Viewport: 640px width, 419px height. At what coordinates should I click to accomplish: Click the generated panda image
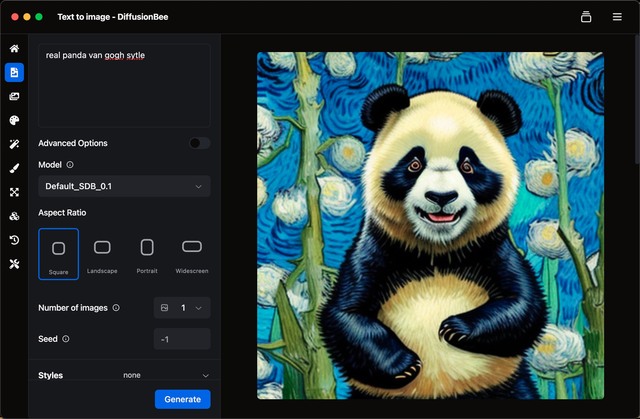pyautogui.click(x=431, y=225)
